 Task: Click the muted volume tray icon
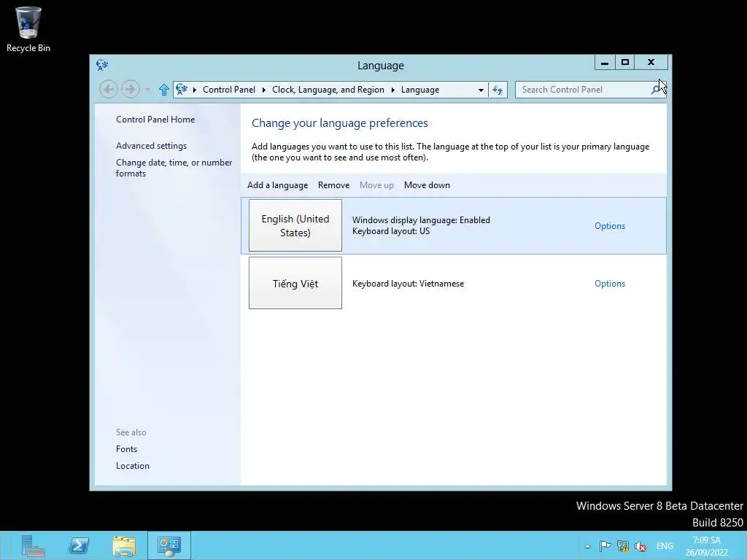tap(640, 546)
